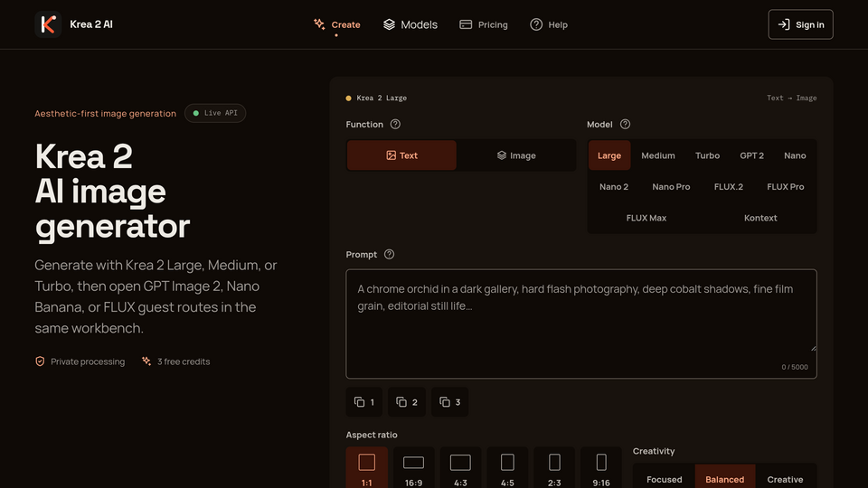Select the Medium model
868x488 pixels.
coord(658,155)
